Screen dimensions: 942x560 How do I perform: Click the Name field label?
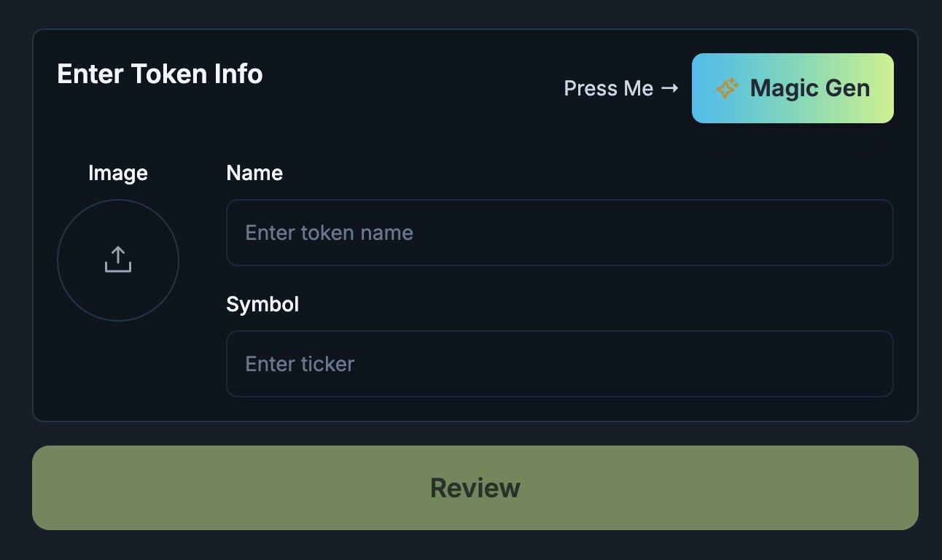tap(254, 173)
